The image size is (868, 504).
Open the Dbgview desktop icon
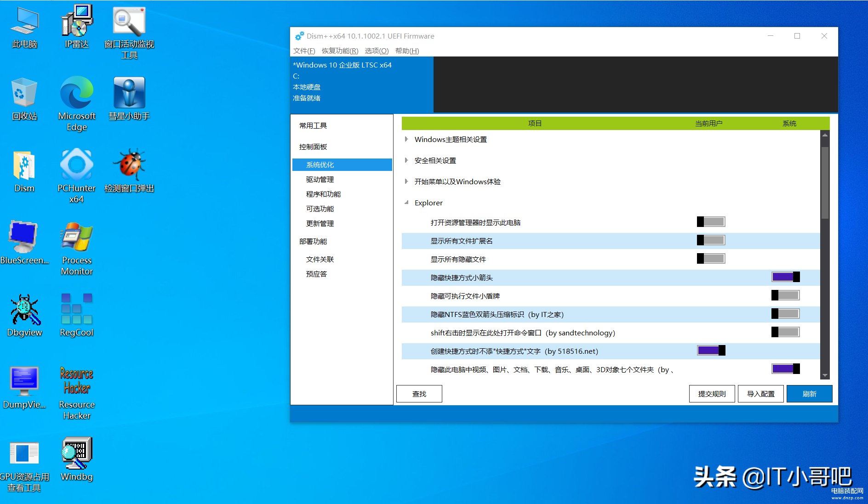tap(24, 315)
